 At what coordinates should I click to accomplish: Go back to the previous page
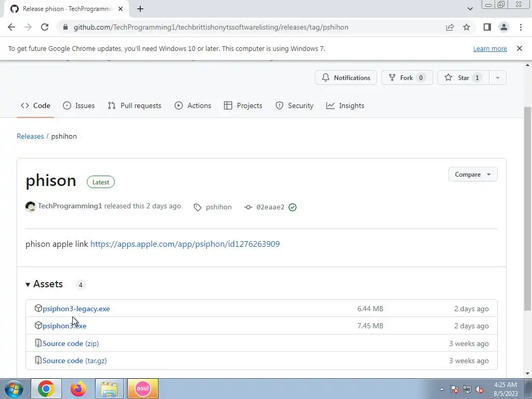click(11, 27)
